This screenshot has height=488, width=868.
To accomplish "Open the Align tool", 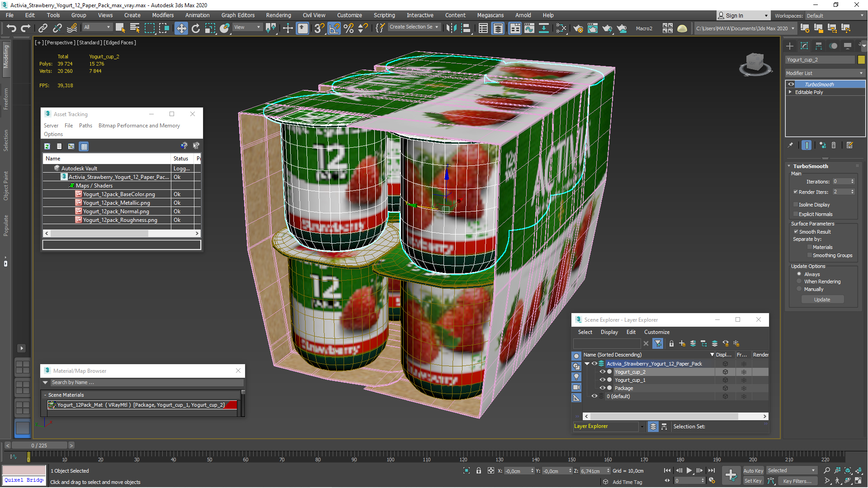I will [466, 28].
